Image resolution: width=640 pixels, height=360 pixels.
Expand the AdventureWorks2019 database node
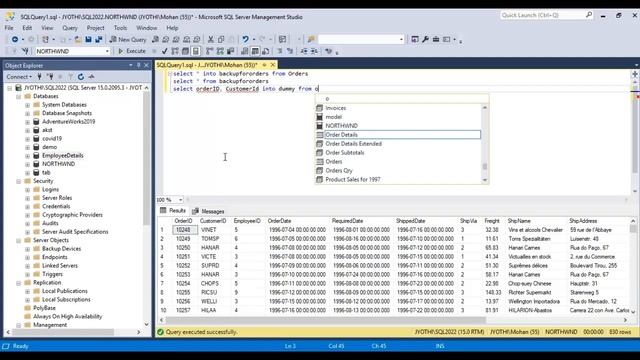click(x=27, y=122)
